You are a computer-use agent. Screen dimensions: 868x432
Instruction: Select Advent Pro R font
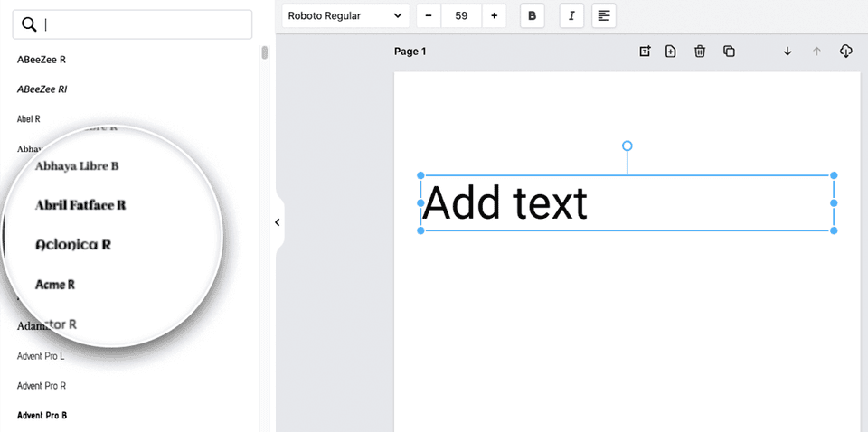click(42, 386)
